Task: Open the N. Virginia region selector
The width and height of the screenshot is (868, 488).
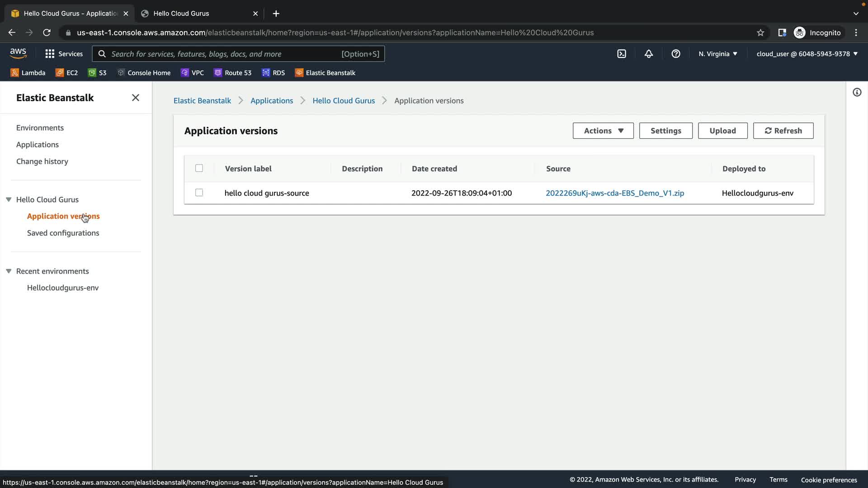Action: tap(718, 54)
